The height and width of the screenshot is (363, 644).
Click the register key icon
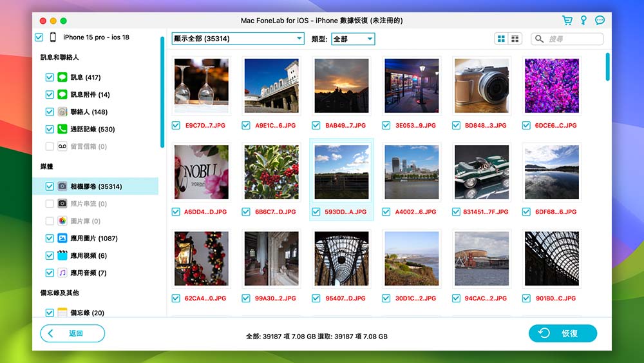pyautogui.click(x=583, y=21)
